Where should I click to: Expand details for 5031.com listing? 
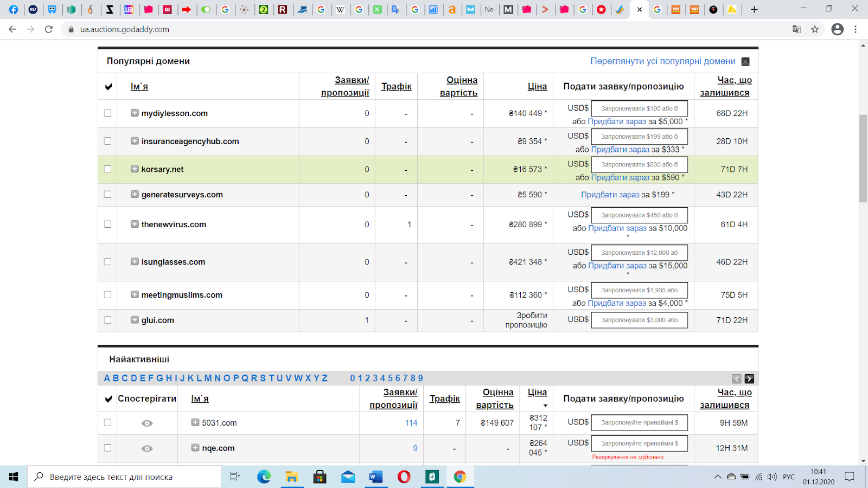point(195,422)
